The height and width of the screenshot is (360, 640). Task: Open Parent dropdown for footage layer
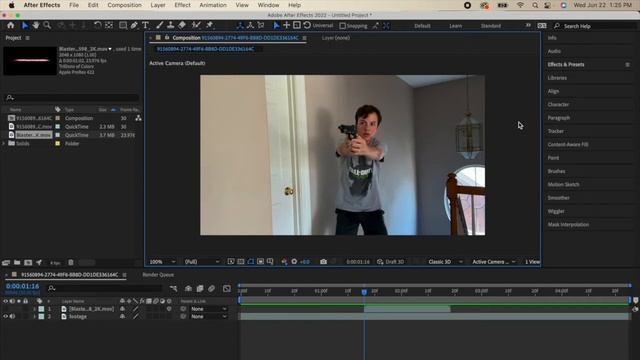click(x=209, y=316)
